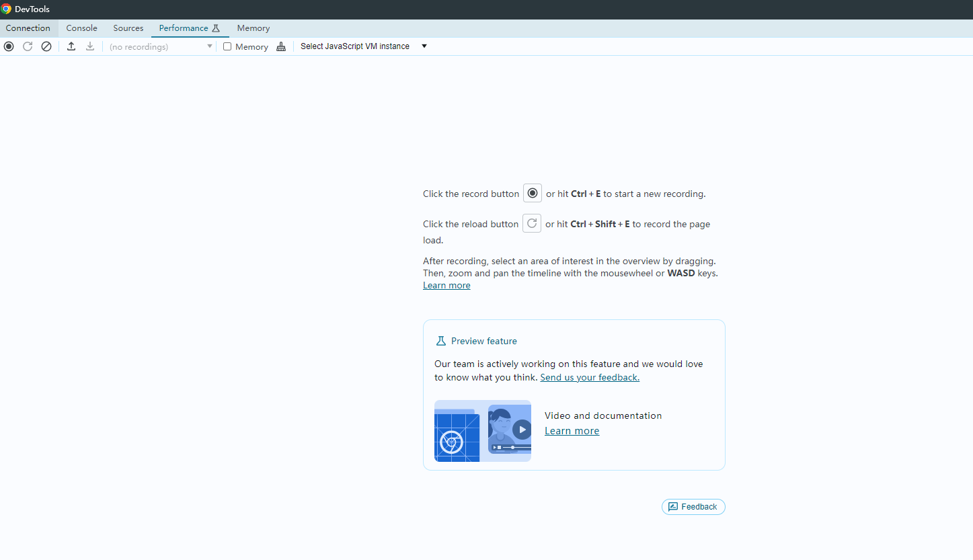The image size is (973, 560).
Task: Click the DevTools Chrome logo icon
Action: pyautogui.click(x=7, y=9)
